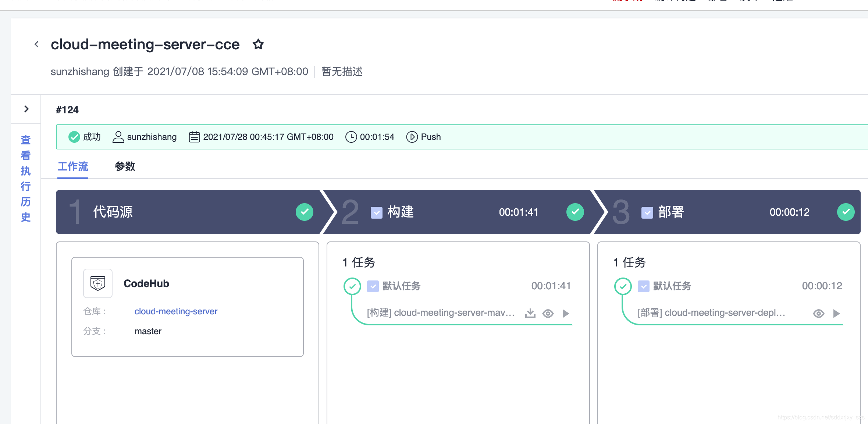
Task: Toggle the 部署 stage checkbox
Action: click(647, 212)
